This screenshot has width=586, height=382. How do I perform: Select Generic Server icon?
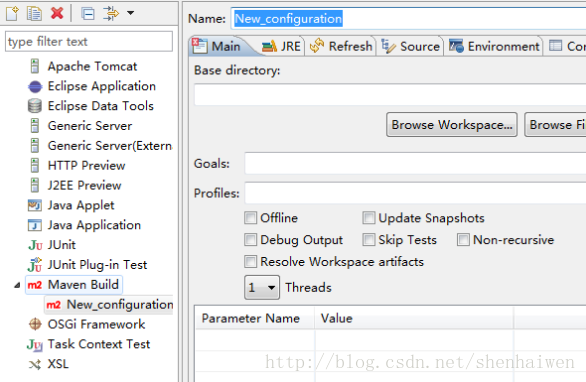[35, 126]
